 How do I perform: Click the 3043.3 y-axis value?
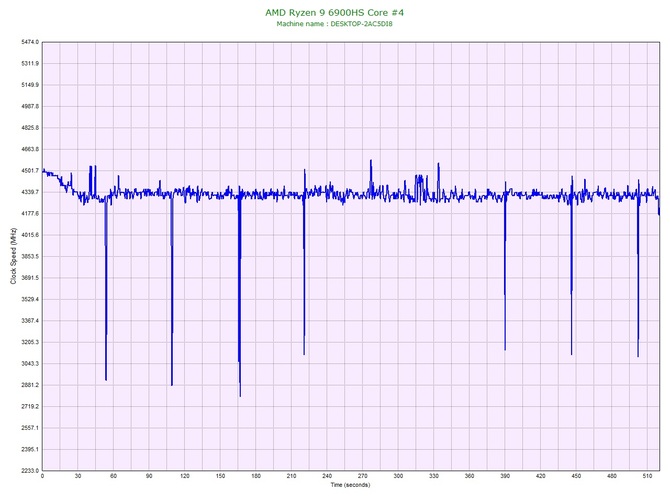click(x=30, y=364)
